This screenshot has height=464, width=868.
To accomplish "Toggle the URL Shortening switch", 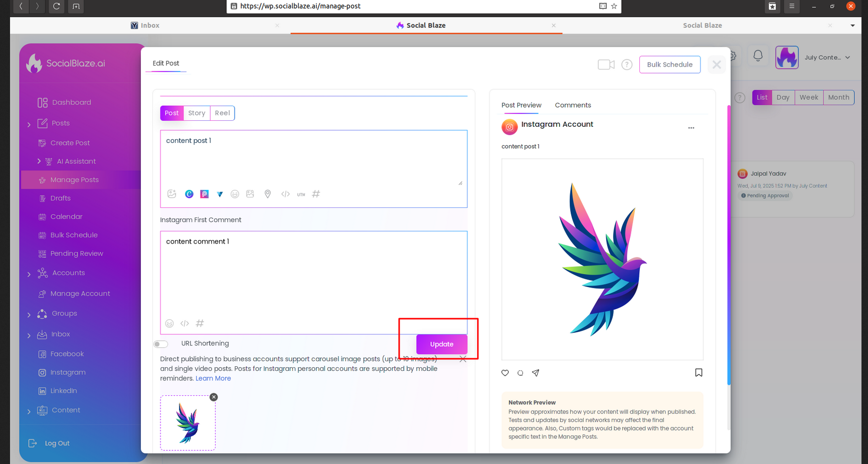I will point(161,344).
